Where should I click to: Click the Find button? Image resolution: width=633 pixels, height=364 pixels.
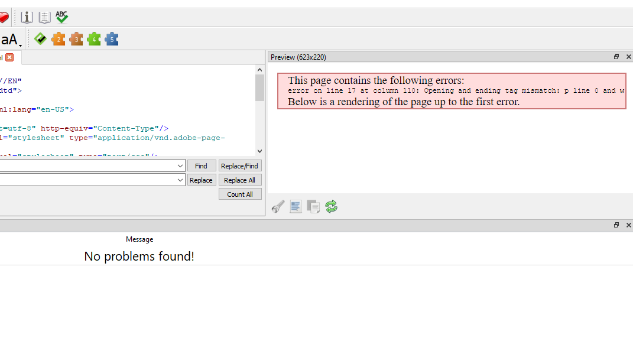pos(202,166)
